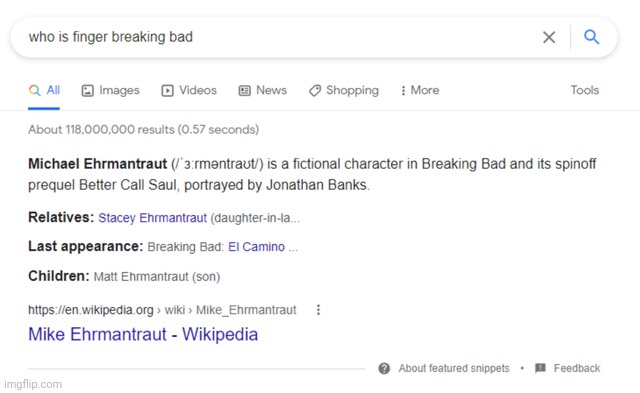The image size is (640, 393).
Task: Click the Videos tab play icon
Action: coord(167,90)
